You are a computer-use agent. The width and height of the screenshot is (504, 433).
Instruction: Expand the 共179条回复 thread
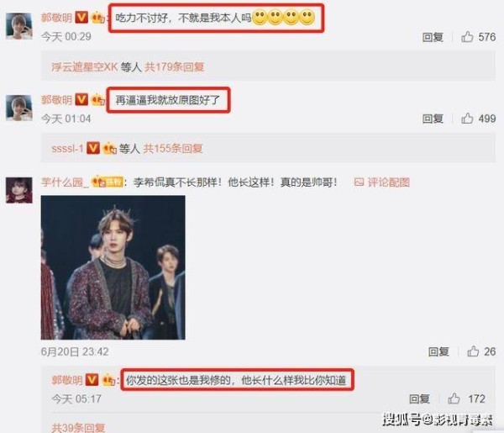pos(175,67)
